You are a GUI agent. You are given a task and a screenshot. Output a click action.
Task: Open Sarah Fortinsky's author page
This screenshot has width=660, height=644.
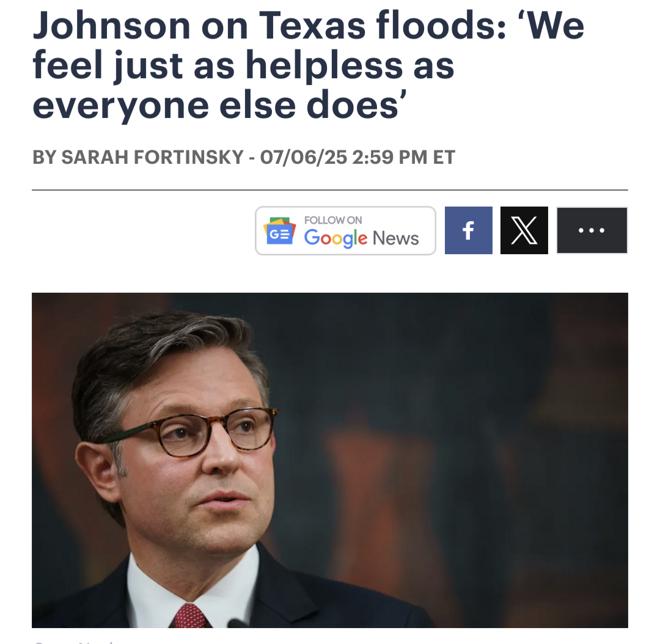click(x=153, y=157)
